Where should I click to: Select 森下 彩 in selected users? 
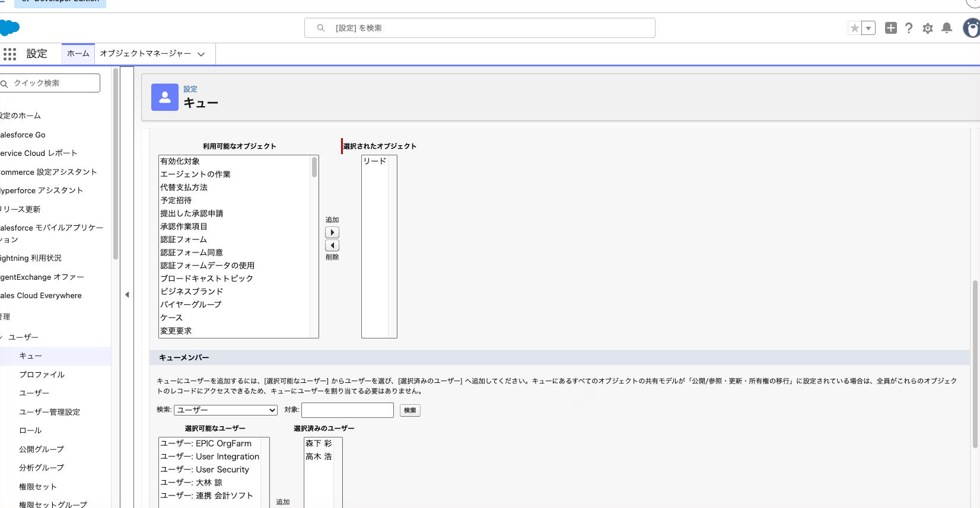click(319, 443)
